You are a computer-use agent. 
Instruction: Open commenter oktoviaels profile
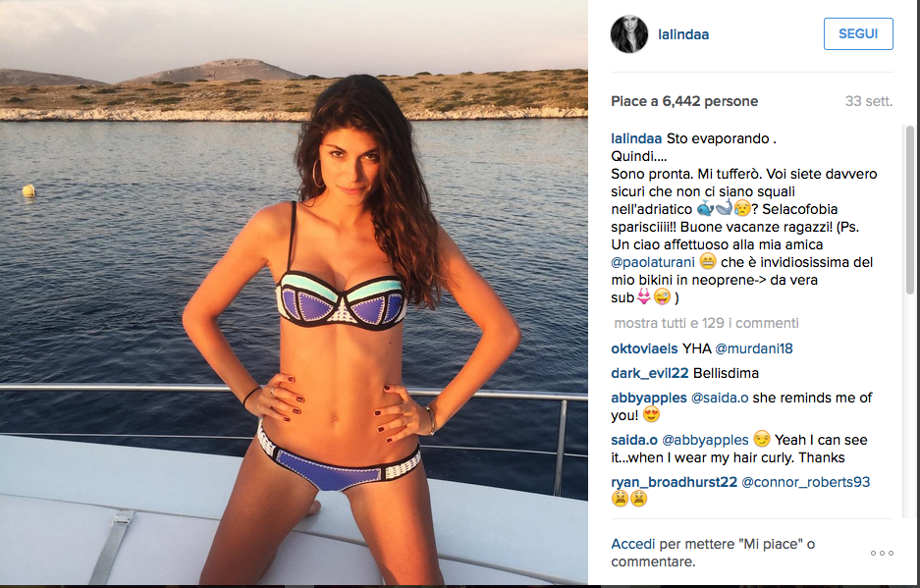click(x=644, y=348)
